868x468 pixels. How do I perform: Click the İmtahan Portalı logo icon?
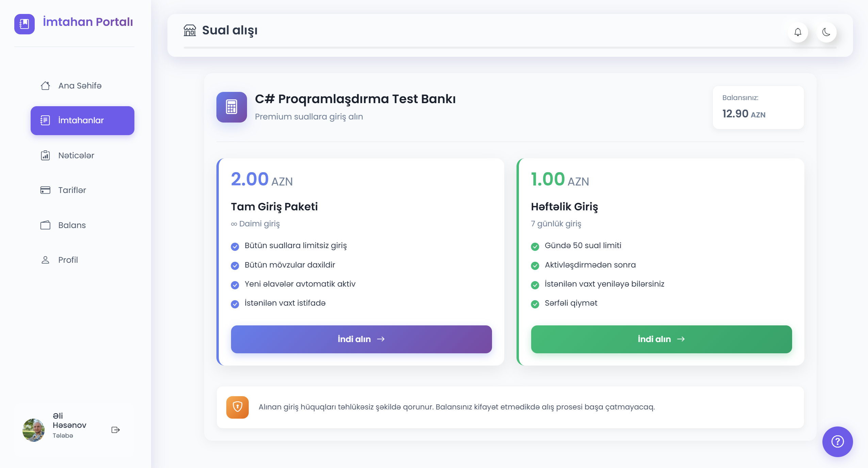(24, 24)
